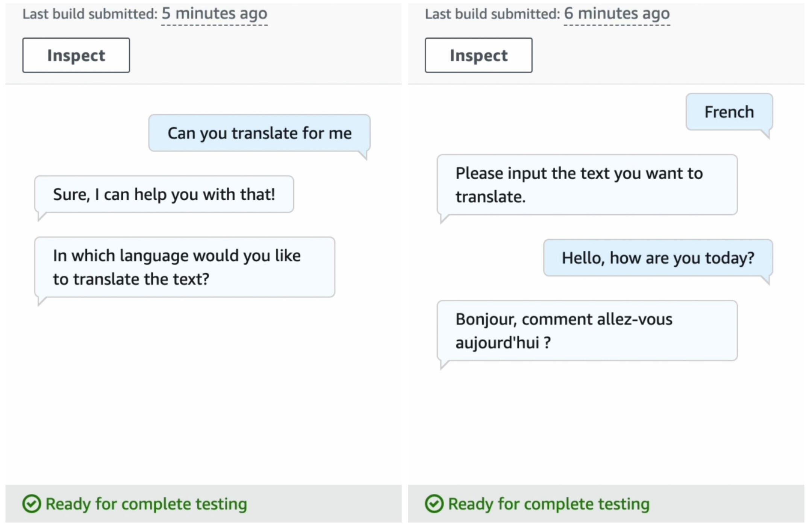Click the '6 minutes ago' timestamp
This screenshot has height=531, width=812.
click(617, 14)
